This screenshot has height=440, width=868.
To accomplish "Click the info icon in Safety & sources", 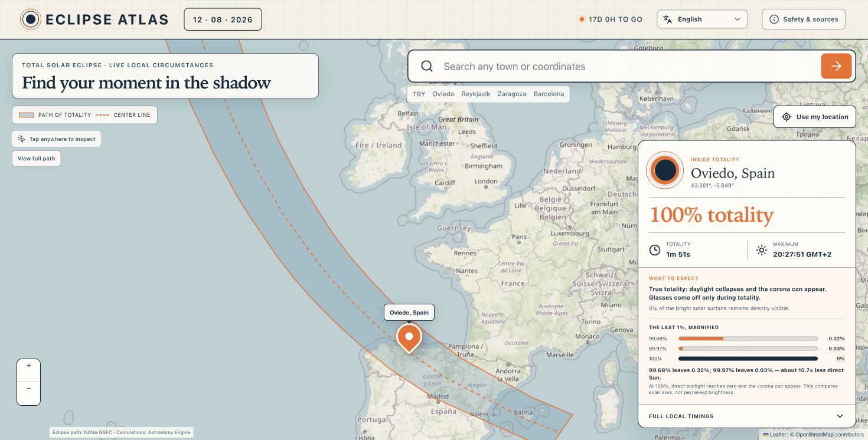I will [774, 19].
